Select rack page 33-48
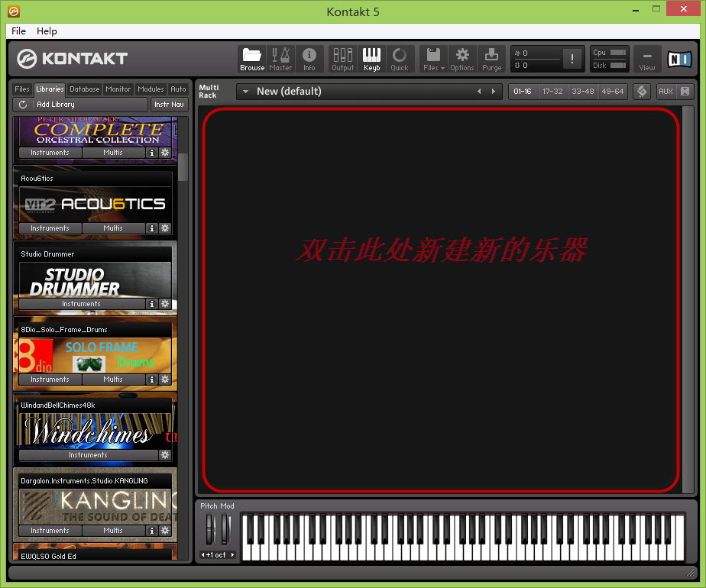The height and width of the screenshot is (588, 706). [583, 92]
